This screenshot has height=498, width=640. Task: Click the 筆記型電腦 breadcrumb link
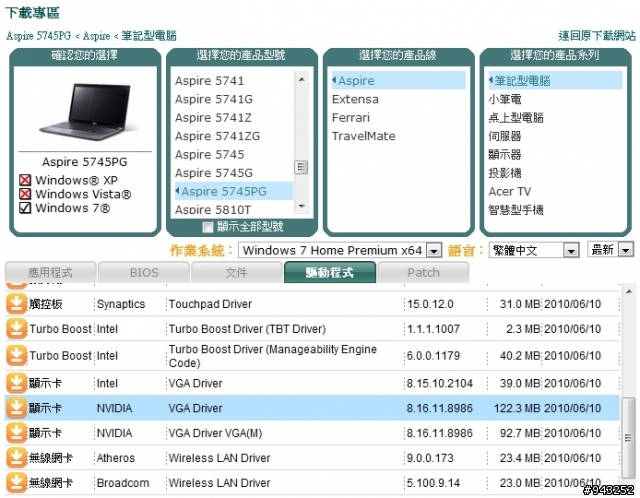tap(149, 36)
